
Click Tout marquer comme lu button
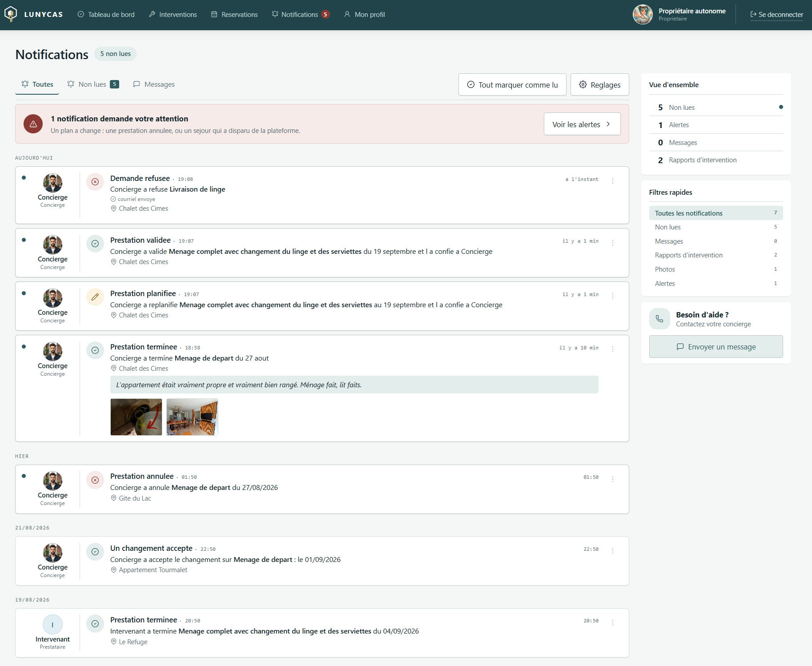(512, 84)
